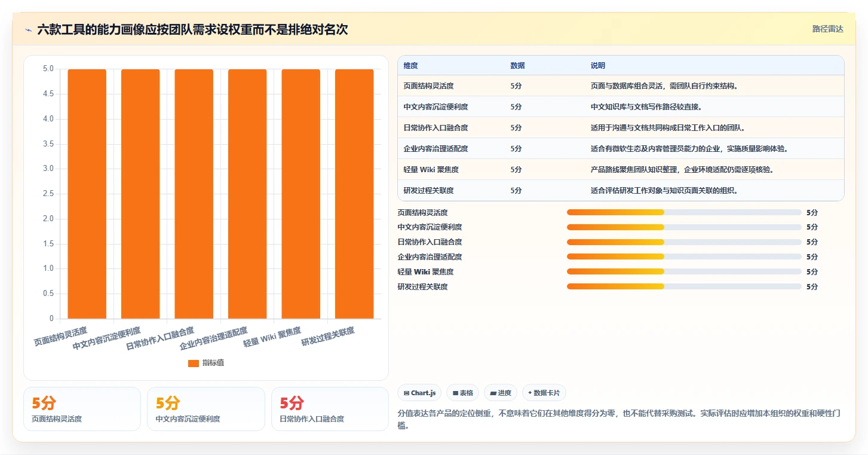The image size is (868, 455).
Task: Click the description starting 产品路线聚焦团队知识整理
Action: [x=683, y=170]
